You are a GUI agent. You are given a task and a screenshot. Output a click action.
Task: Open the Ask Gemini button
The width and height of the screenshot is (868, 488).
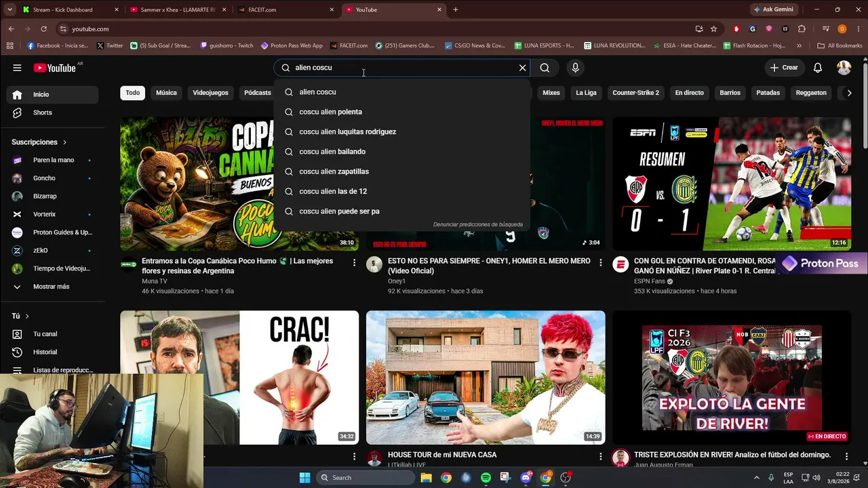pos(773,9)
